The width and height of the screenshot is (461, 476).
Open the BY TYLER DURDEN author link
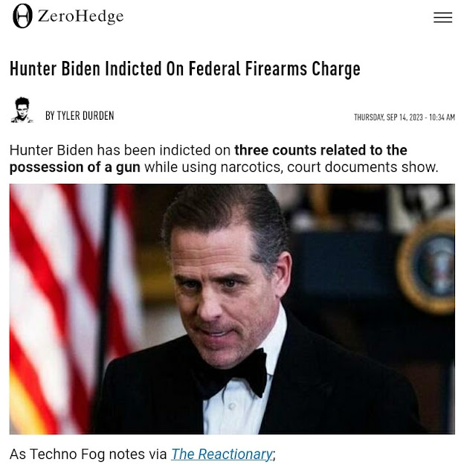pyautogui.click(x=80, y=116)
